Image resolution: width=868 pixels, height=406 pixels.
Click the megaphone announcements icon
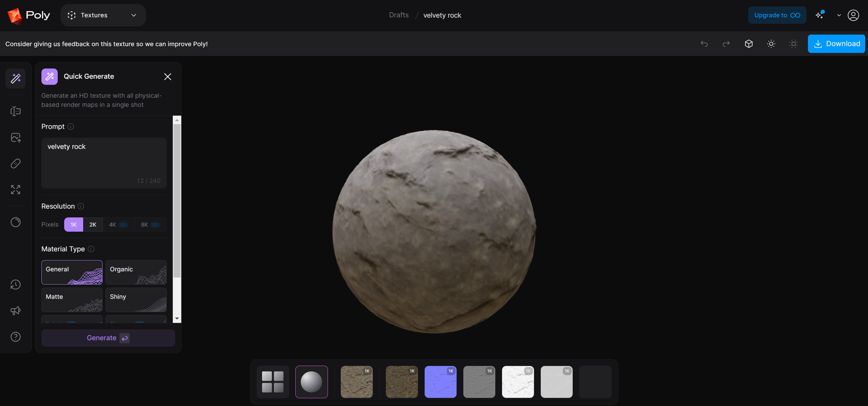(16, 311)
